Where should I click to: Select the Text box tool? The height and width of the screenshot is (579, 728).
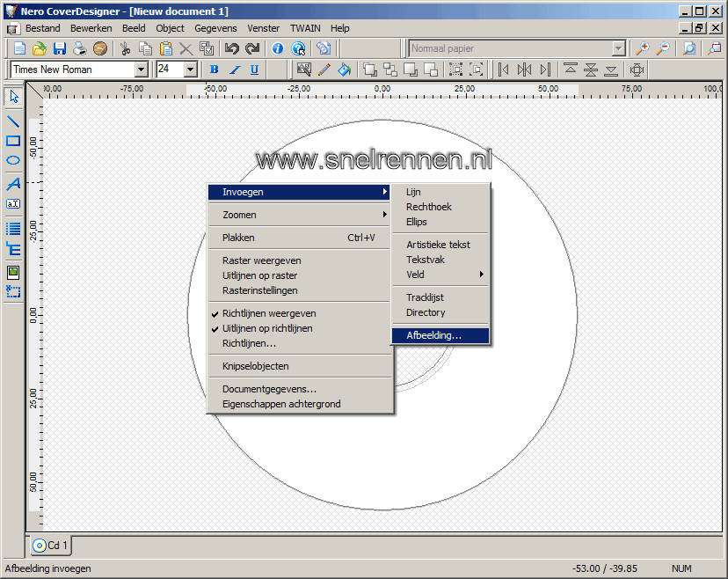coord(13,203)
